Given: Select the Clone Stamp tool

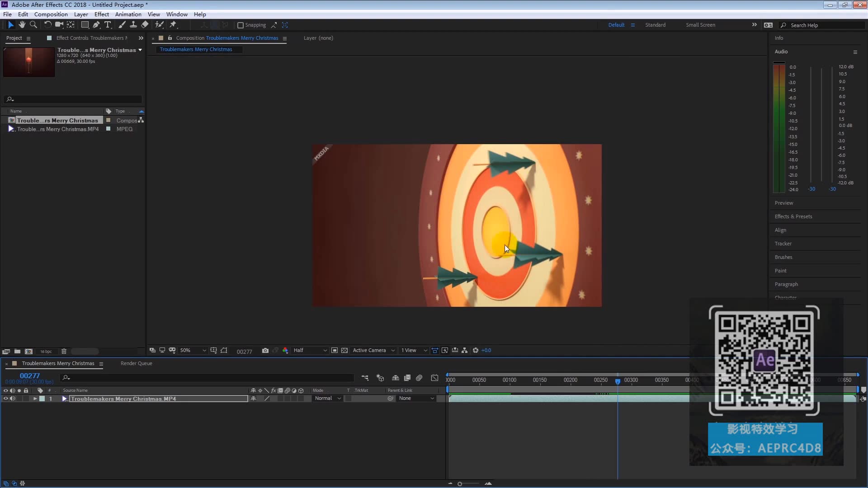Looking at the screenshot, I should click(x=133, y=25).
